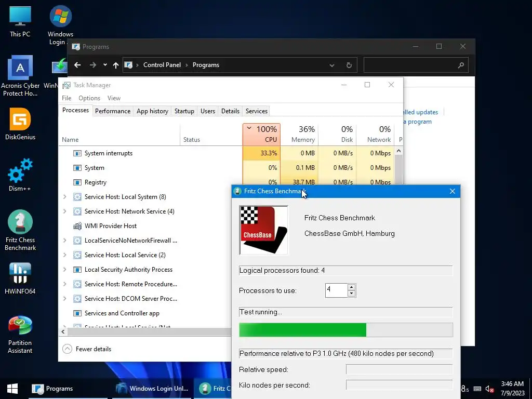
Task: Select WMI Provider Host process icon
Action: click(77, 226)
